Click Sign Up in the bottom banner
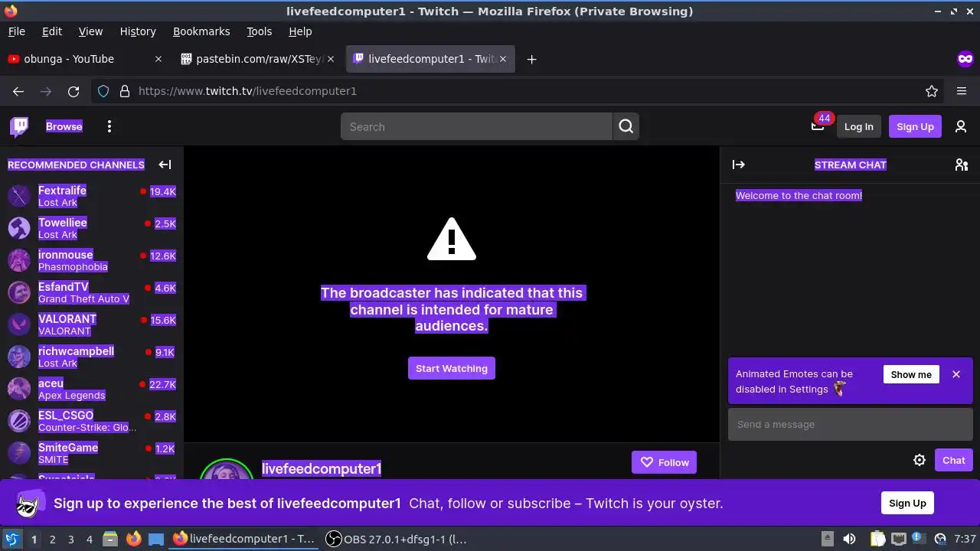The height and width of the screenshot is (551, 980). 907,503
